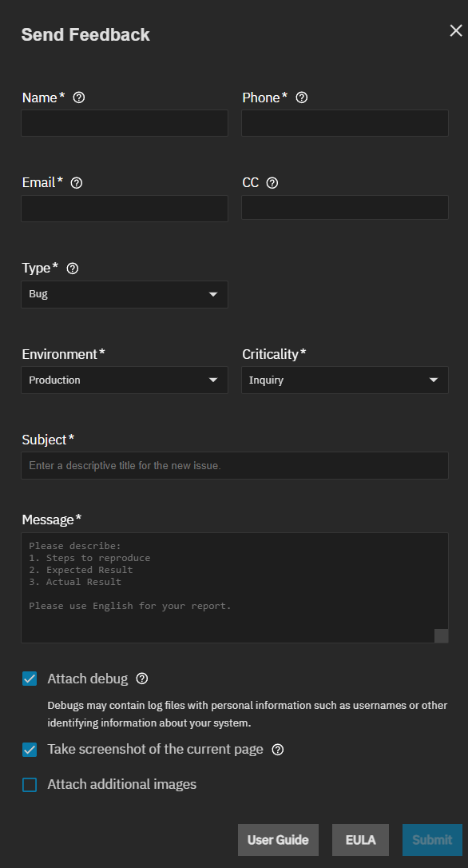The image size is (468, 868).
Task: Click the User Guide button
Action: pyautogui.click(x=278, y=840)
